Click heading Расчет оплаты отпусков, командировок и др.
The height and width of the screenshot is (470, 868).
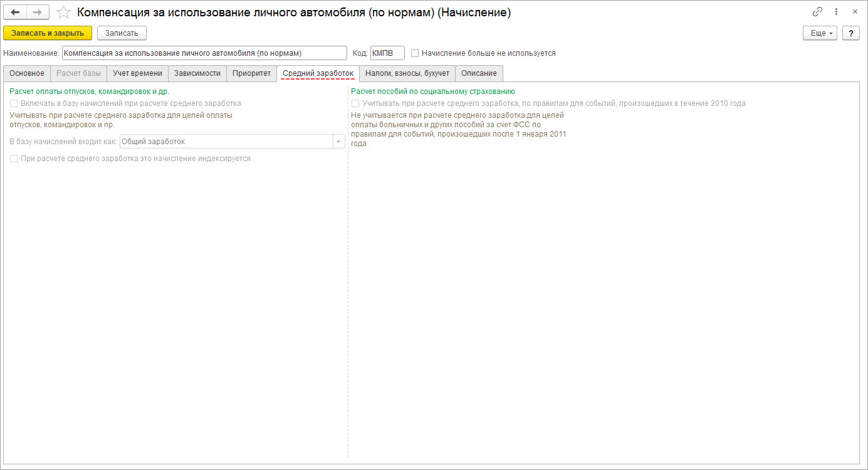point(90,91)
